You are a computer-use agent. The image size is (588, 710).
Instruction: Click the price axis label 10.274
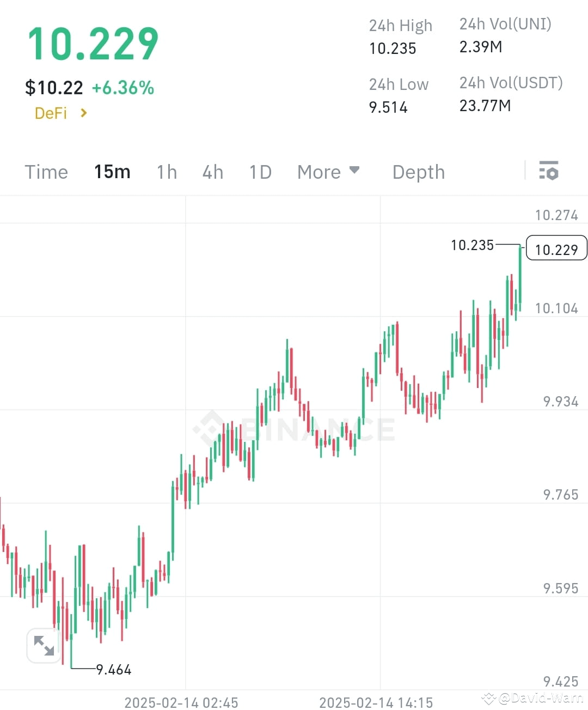[x=558, y=215]
